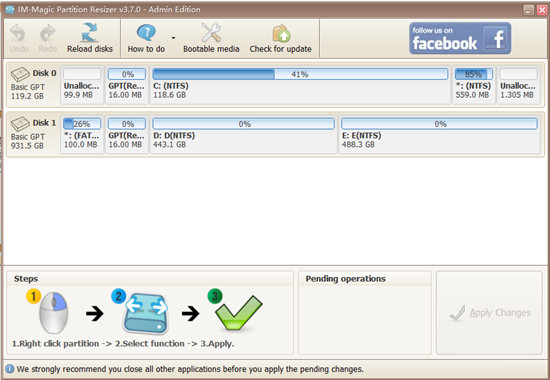Viewport: 550px width, 380px height.
Task: Click the Check for update label text
Action: (281, 49)
